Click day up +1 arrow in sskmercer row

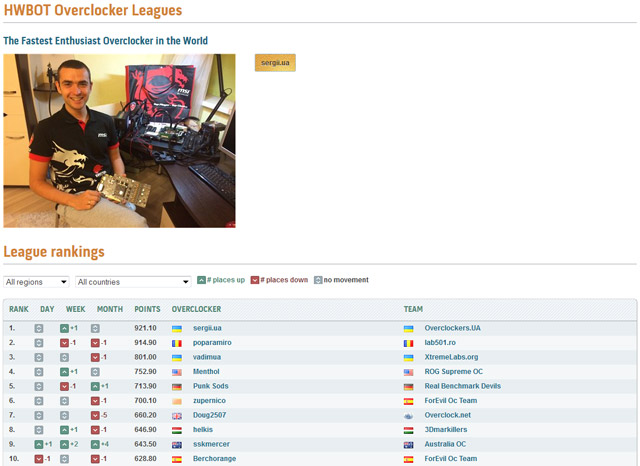[39, 444]
